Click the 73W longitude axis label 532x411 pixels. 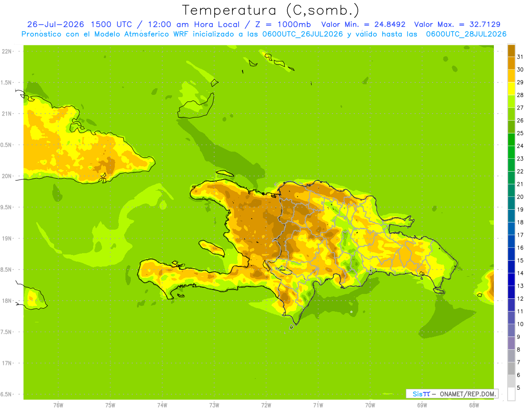click(x=214, y=405)
